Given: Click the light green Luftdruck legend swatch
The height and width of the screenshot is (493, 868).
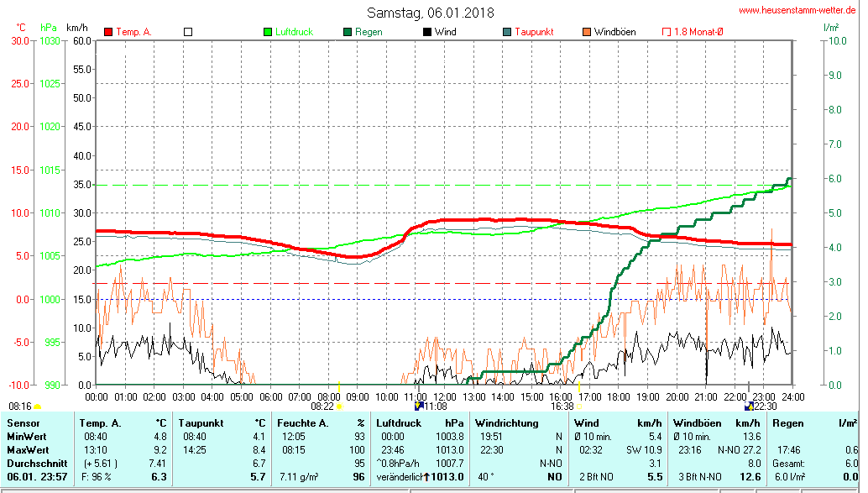Looking at the screenshot, I should 268,32.
